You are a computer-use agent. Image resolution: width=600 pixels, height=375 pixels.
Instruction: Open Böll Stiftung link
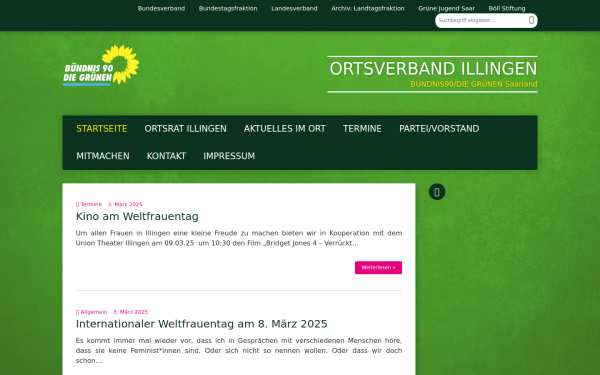coord(507,8)
